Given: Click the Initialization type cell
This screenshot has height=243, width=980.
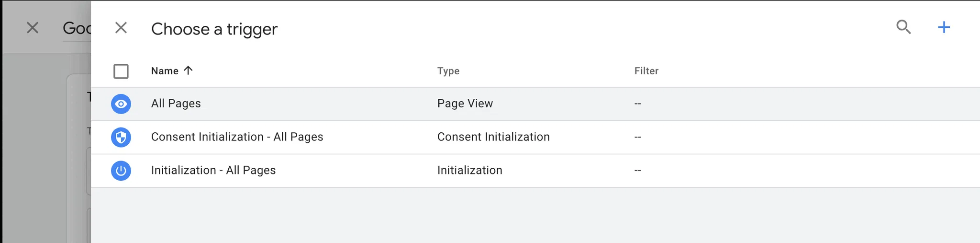Looking at the screenshot, I should pyautogui.click(x=469, y=171).
